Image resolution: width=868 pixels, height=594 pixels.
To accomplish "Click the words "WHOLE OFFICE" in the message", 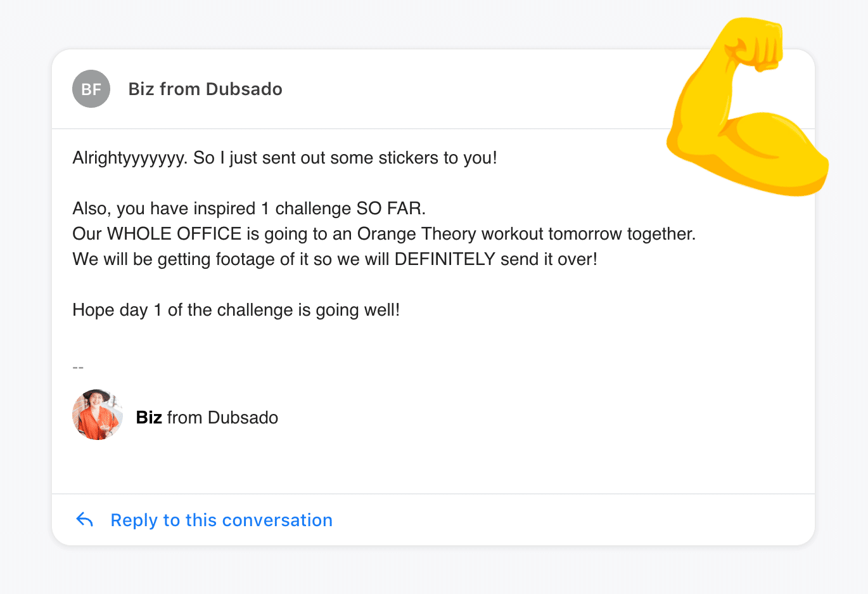I will (174, 233).
